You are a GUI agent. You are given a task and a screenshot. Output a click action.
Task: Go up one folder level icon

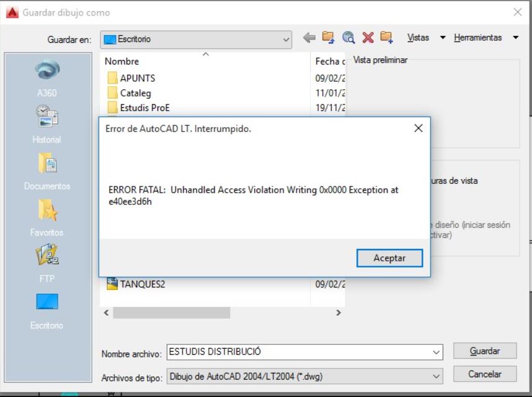click(328, 37)
